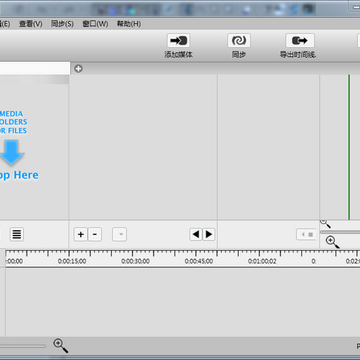
Task: Zoom out the waveform using the upper magnifier
Action: pos(325,224)
